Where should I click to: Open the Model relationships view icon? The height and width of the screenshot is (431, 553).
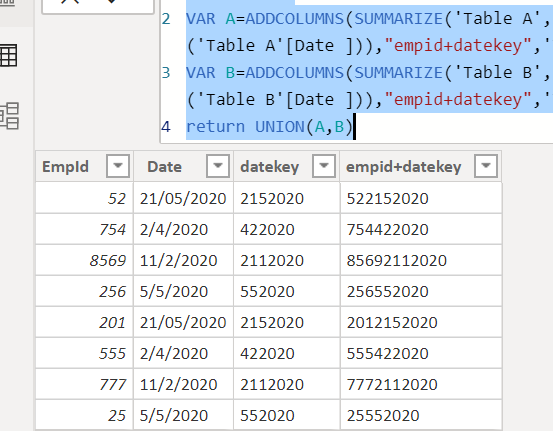pos(9,116)
